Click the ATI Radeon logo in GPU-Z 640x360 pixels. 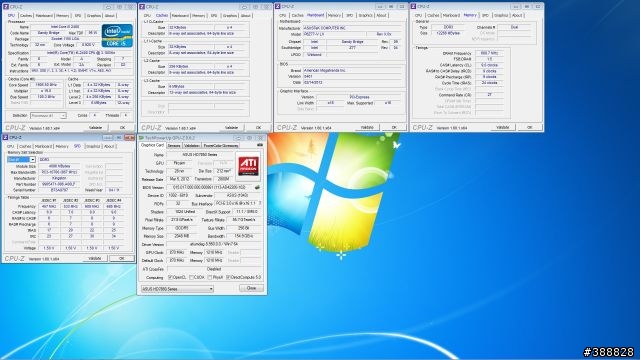249,166
